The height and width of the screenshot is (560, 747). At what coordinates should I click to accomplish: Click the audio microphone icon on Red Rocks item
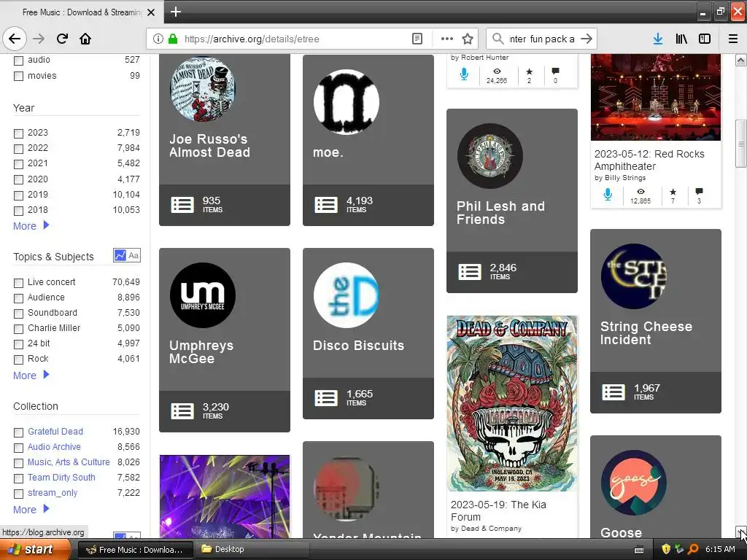[x=608, y=194]
